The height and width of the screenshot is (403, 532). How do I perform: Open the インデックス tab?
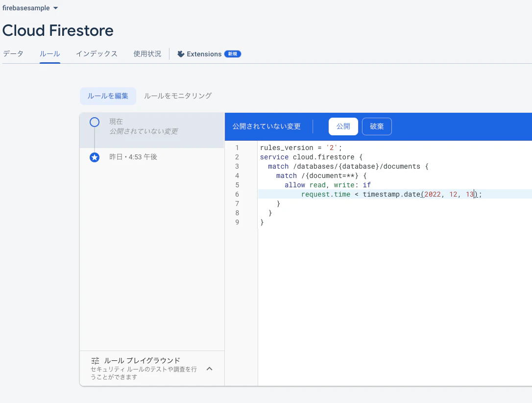coord(97,53)
